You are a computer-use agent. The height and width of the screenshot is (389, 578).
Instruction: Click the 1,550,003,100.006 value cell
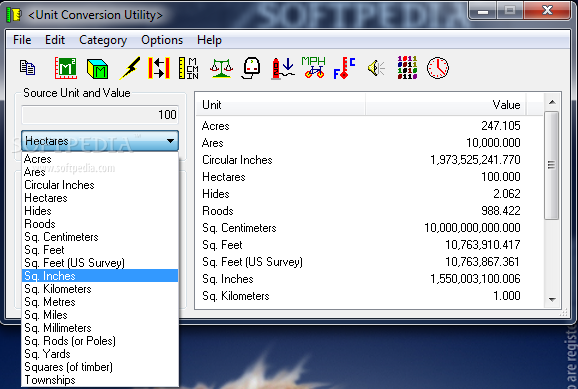475,279
